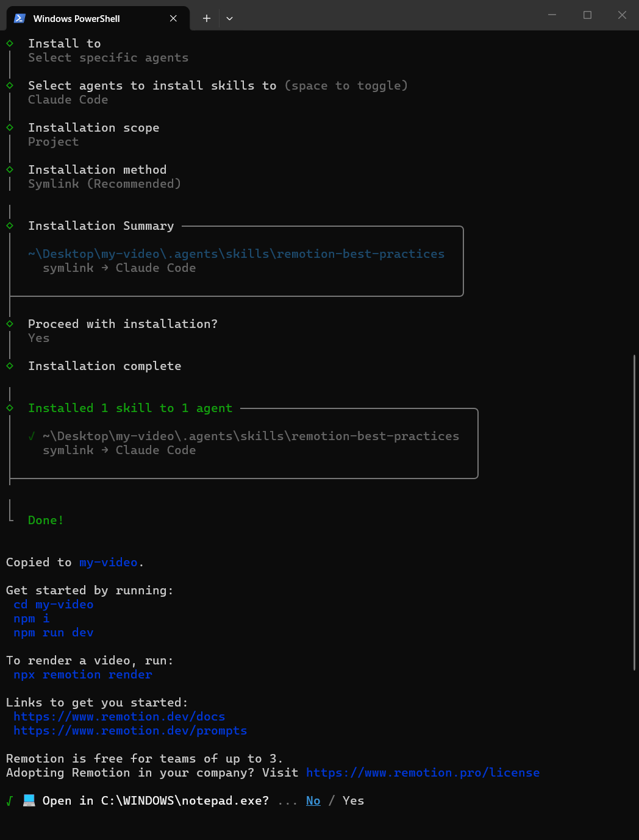Click 'Select specific agents' text
The width and height of the screenshot is (639, 840).
click(x=109, y=57)
